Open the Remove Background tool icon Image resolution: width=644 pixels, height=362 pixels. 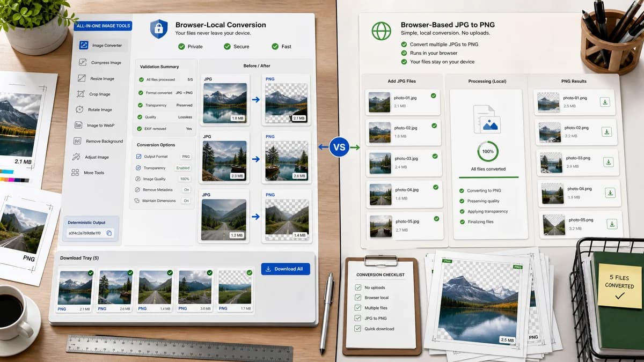coord(76,141)
